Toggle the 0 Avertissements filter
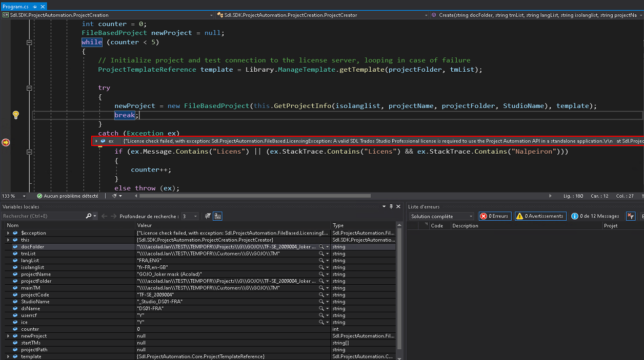 tap(540, 216)
